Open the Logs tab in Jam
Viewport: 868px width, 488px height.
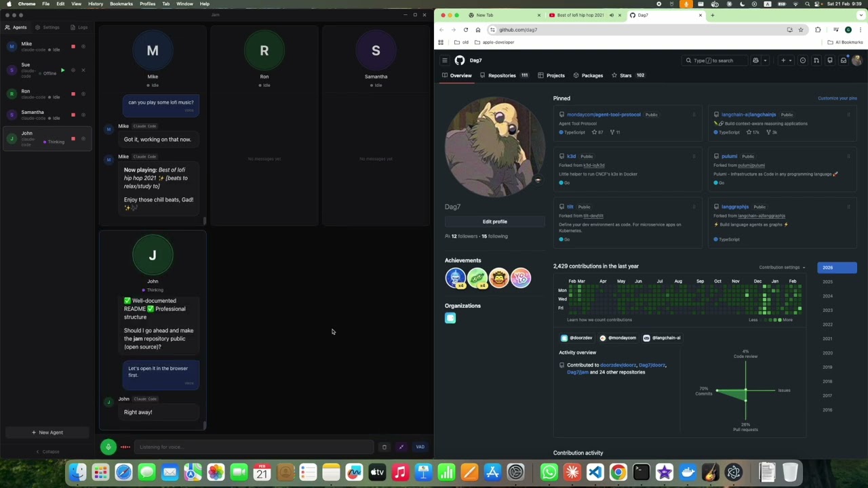(79, 27)
